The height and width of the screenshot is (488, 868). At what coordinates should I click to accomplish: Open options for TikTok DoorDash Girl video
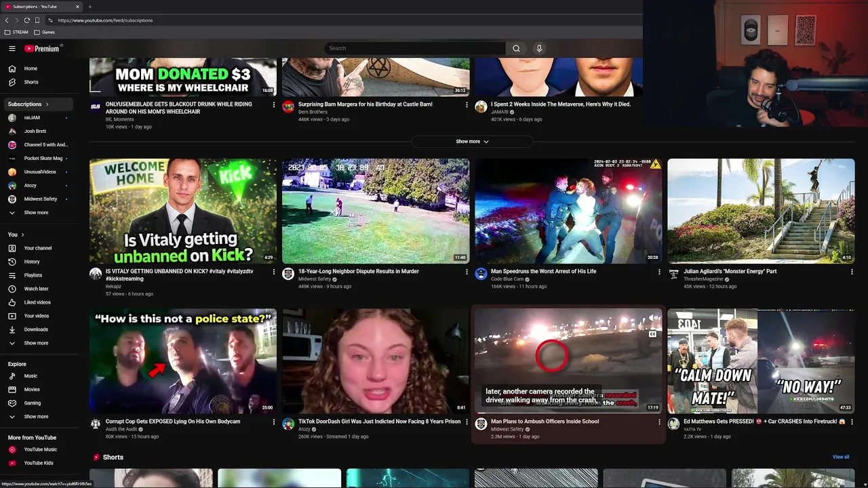[x=467, y=422]
